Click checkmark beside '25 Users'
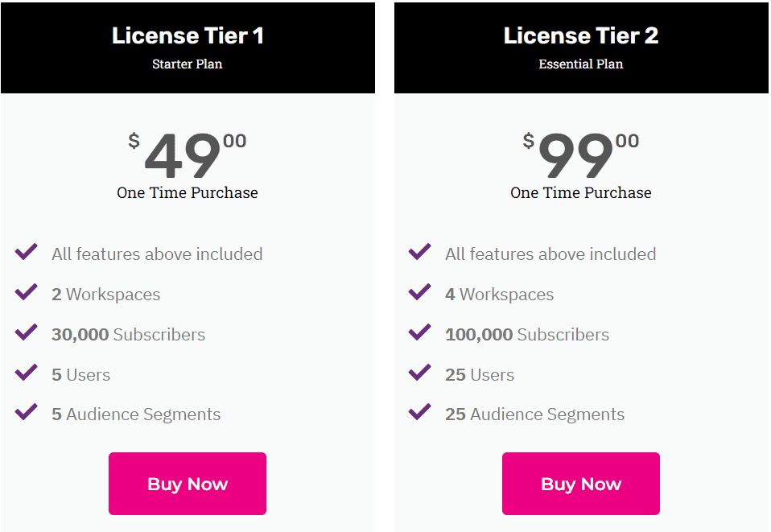The image size is (771, 532). (420, 373)
